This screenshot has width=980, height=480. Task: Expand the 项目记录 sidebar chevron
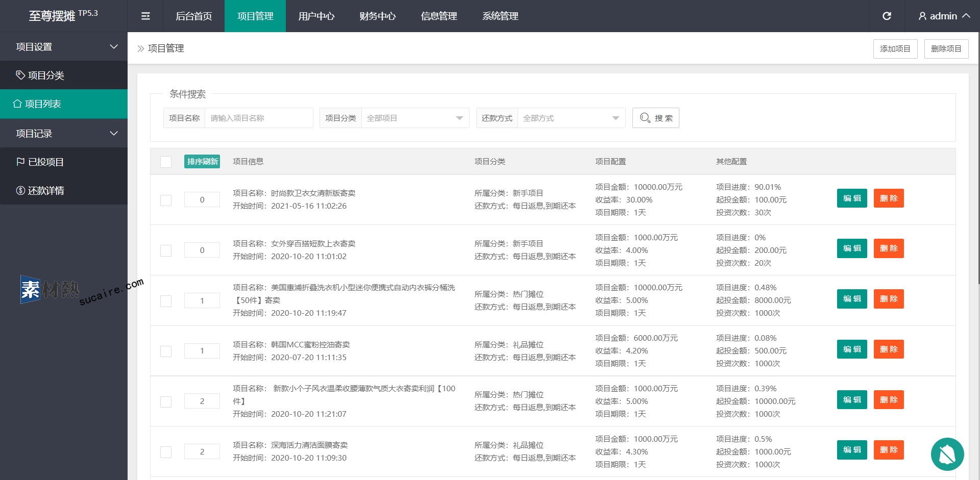[114, 134]
